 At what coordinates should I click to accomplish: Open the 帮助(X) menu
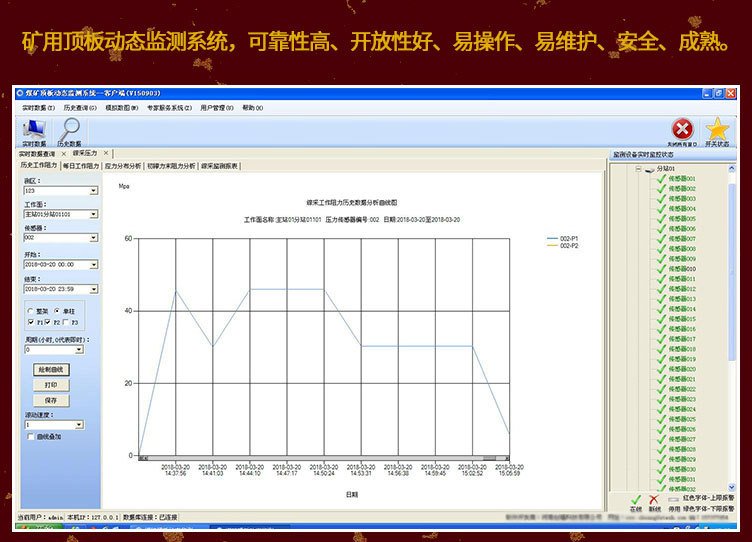point(253,108)
